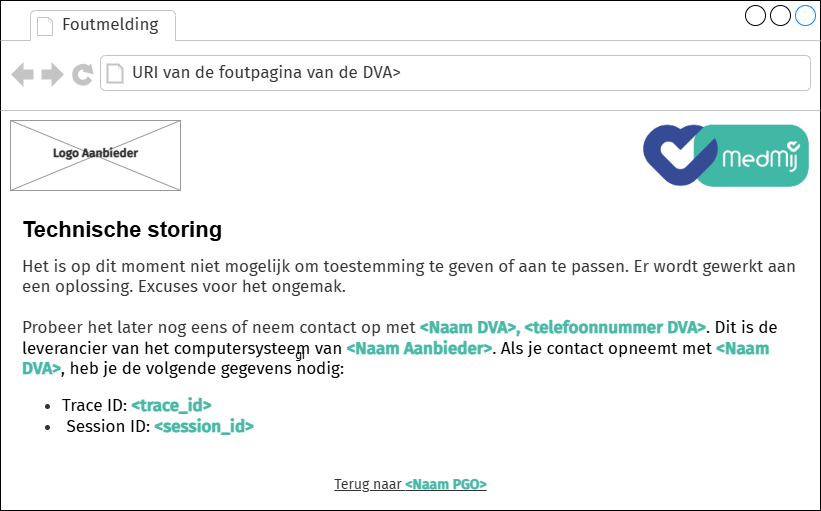Screen dimensions: 821x511
Task: Click the <trace_id> value
Action: 171,404
